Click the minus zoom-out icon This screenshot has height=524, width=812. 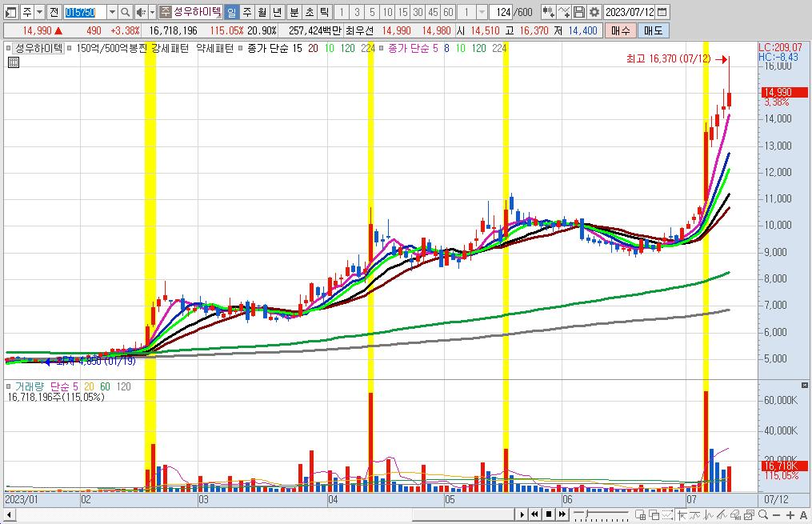(x=777, y=515)
